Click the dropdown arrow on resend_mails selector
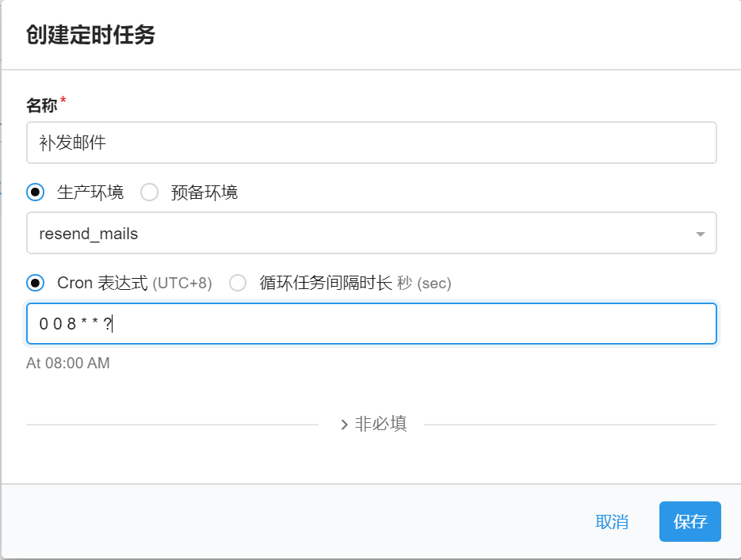741x560 pixels. tap(700, 234)
